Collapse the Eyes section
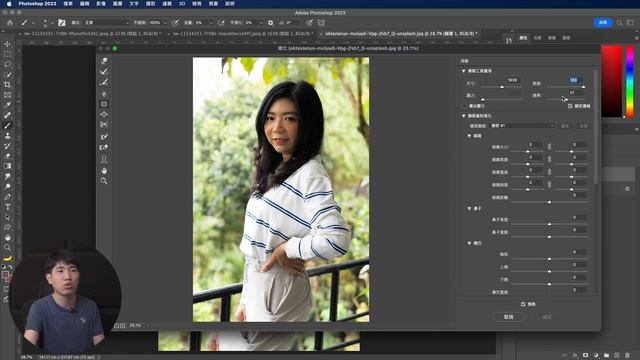This screenshot has height=360, width=640. point(469,136)
